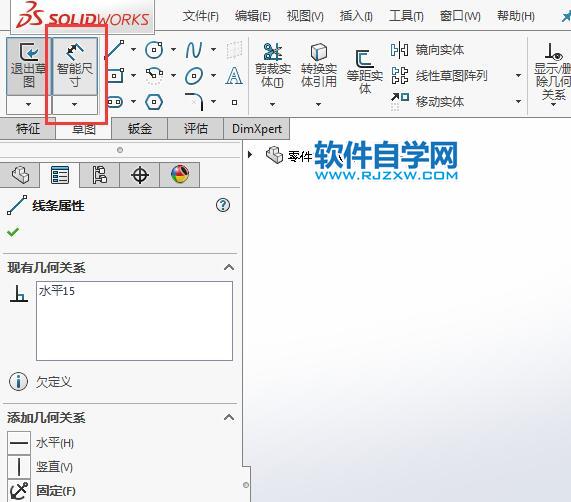The height and width of the screenshot is (502, 571).
Task: Select the Straight Slot tool
Action: pyautogui.click(x=115, y=102)
